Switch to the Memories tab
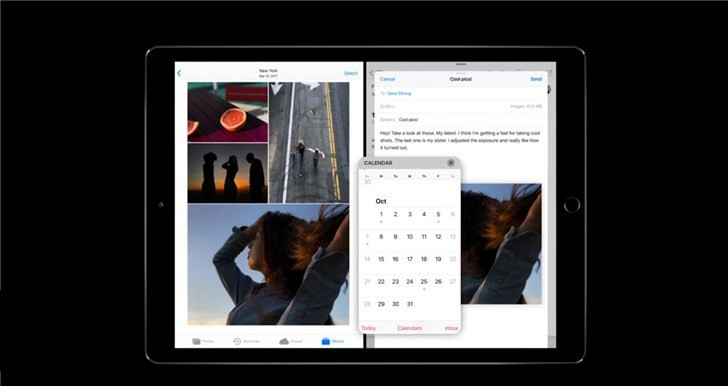The width and height of the screenshot is (728, 386). tap(246, 341)
